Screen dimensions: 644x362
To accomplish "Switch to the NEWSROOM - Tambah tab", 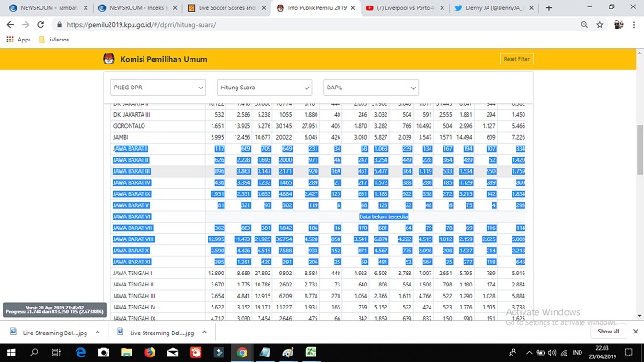I will 49,7.
